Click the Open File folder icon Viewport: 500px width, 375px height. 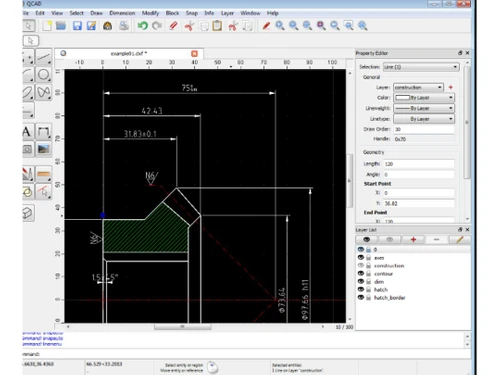click(x=61, y=26)
